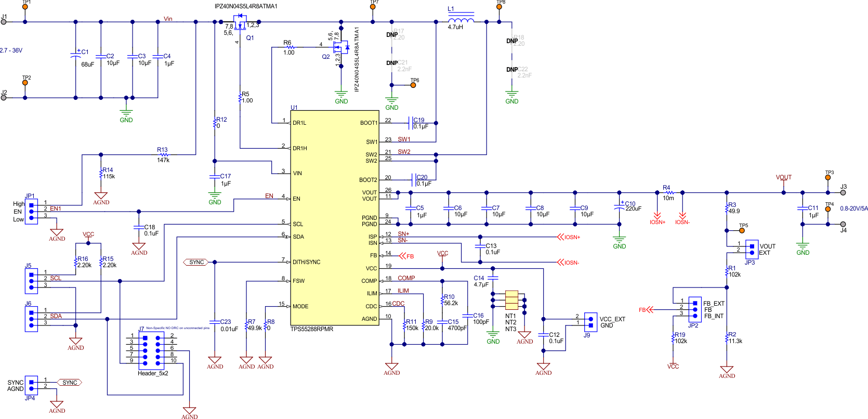Click the 147k resistor value
This screenshot has width=868, height=419.
coord(163,160)
